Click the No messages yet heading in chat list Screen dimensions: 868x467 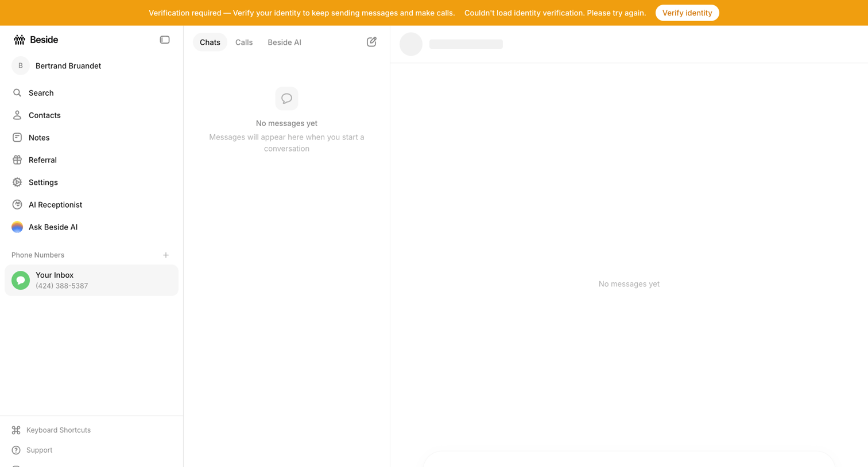point(286,123)
